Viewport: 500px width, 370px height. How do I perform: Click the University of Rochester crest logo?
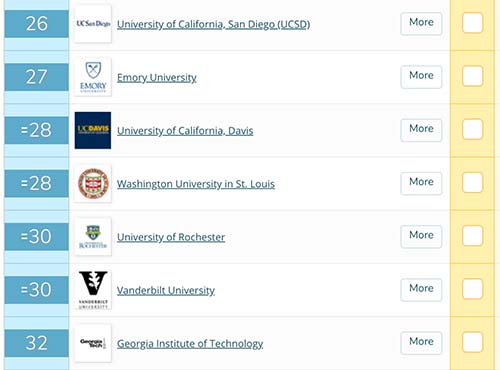coord(93,237)
